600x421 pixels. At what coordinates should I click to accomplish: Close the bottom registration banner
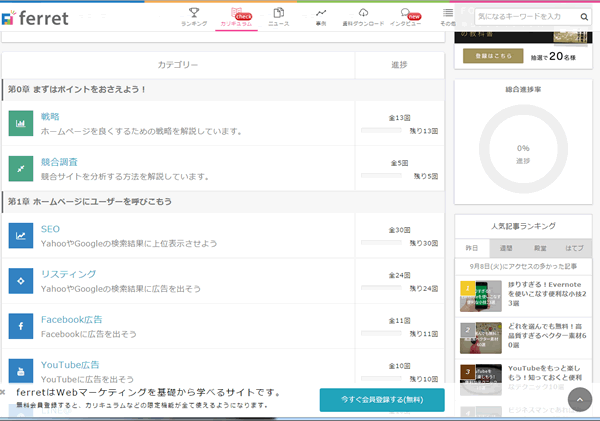point(3,392)
